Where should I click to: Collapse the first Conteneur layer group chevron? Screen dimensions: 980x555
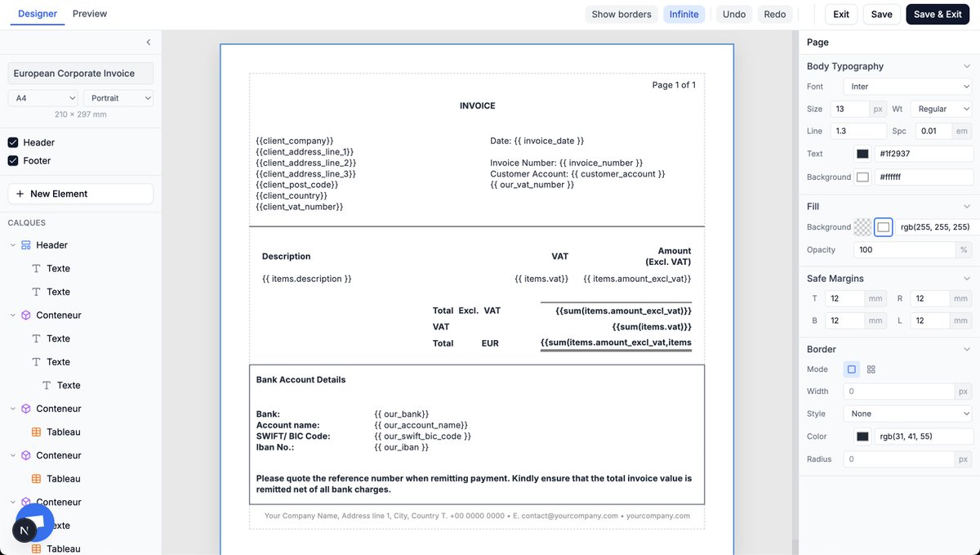click(x=13, y=316)
